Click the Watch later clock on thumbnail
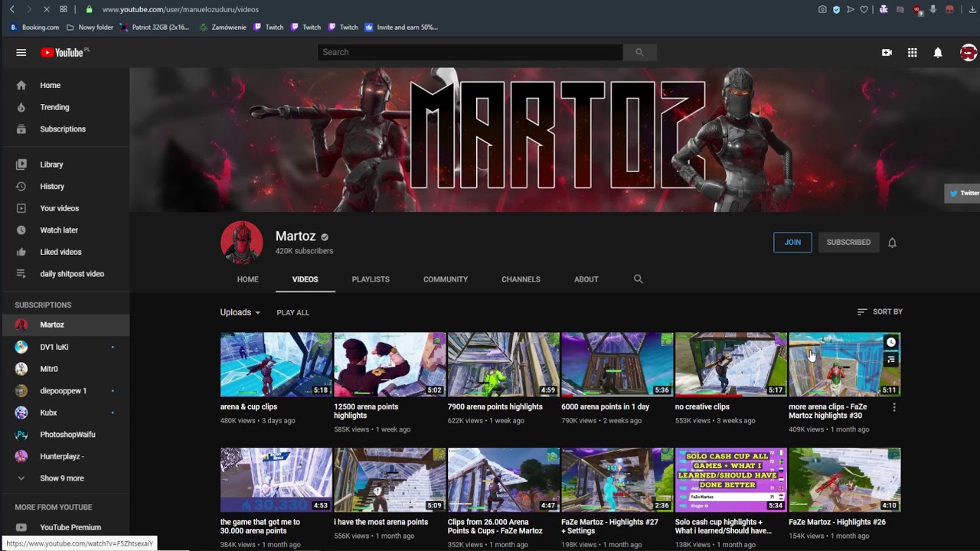 (891, 342)
